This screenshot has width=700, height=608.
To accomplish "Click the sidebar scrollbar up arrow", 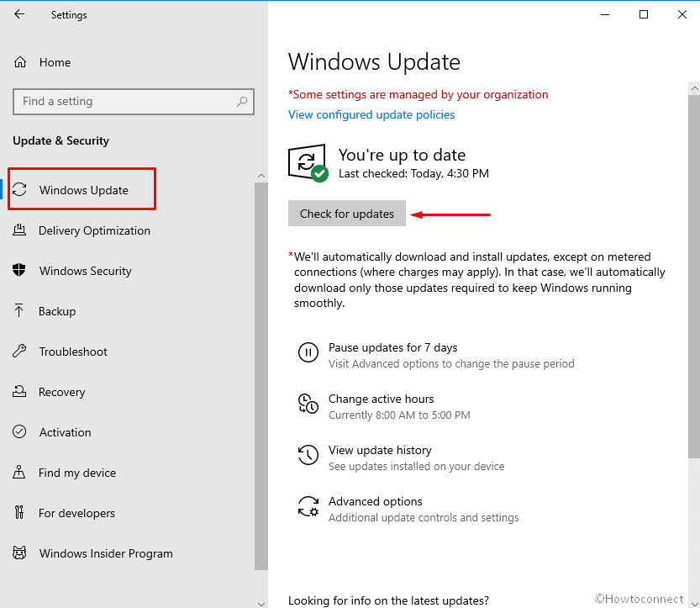I will tap(261, 176).
